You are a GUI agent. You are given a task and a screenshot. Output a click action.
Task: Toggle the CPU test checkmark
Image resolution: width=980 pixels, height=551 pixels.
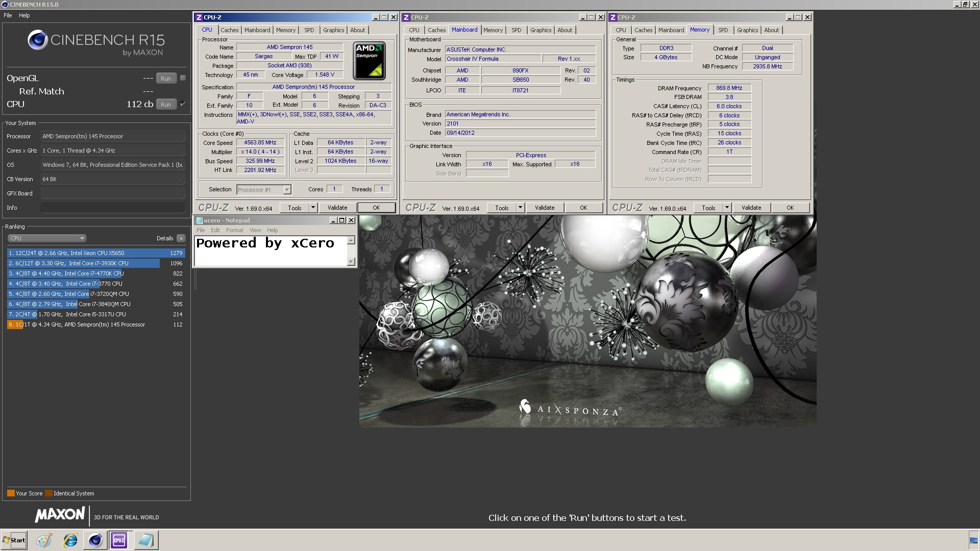tap(183, 104)
